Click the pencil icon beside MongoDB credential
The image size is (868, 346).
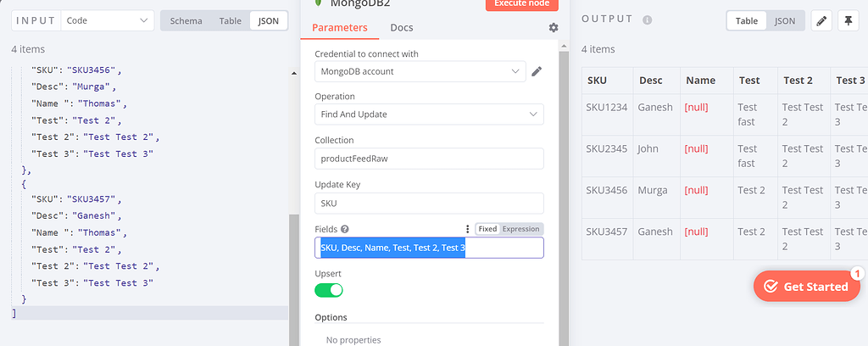click(537, 72)
